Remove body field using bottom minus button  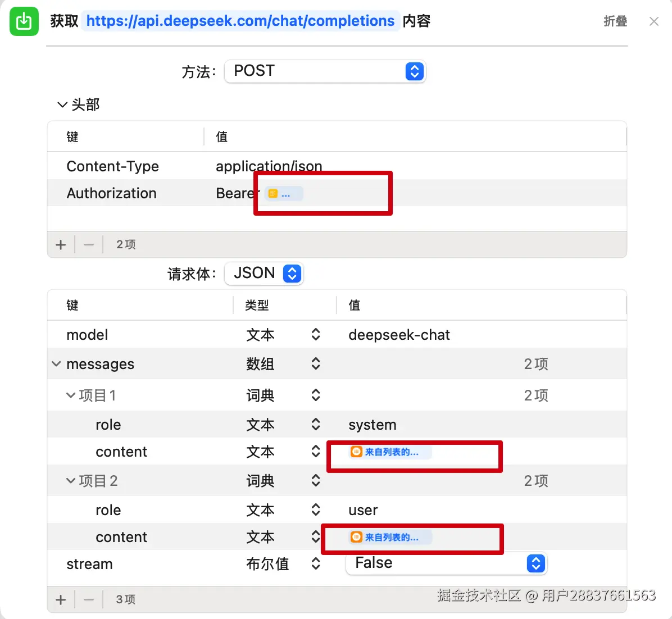tap(89, 599)
